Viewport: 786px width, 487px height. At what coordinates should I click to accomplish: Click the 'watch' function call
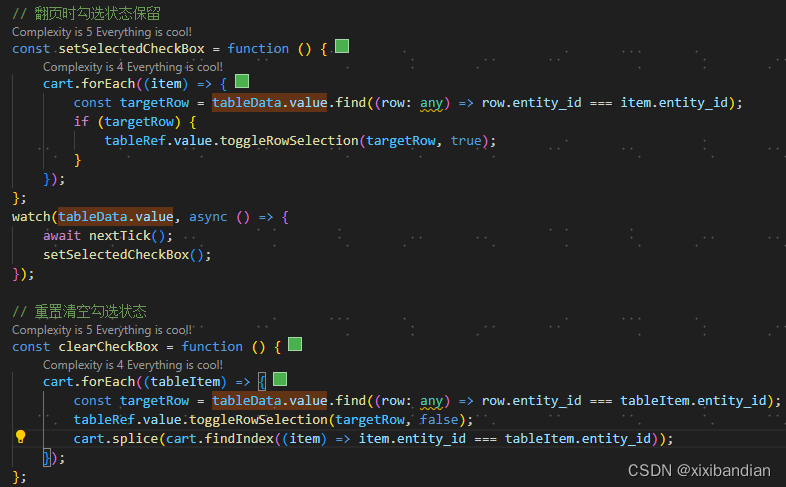pos(31,217)
